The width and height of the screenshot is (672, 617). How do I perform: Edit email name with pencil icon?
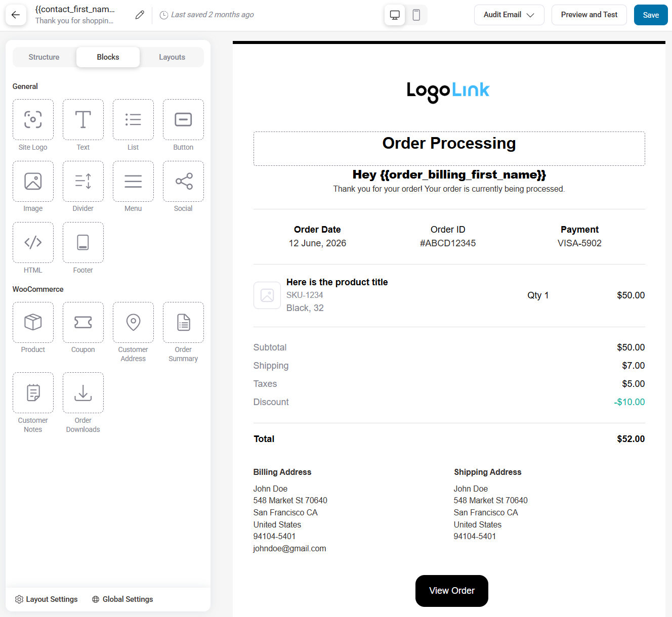140,15
